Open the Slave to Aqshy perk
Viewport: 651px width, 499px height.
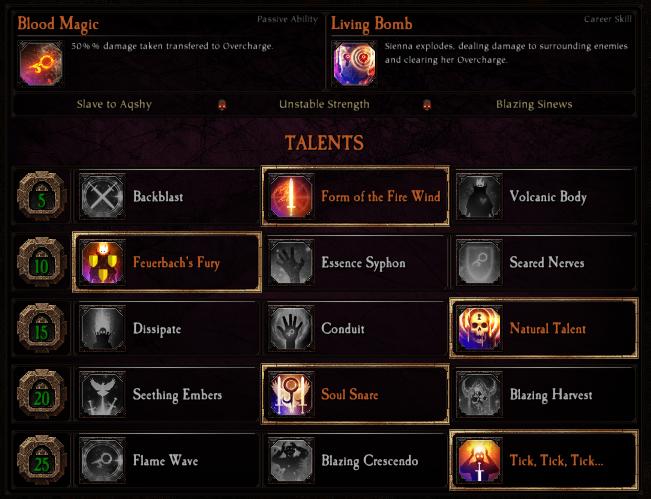tap(114, 104)
